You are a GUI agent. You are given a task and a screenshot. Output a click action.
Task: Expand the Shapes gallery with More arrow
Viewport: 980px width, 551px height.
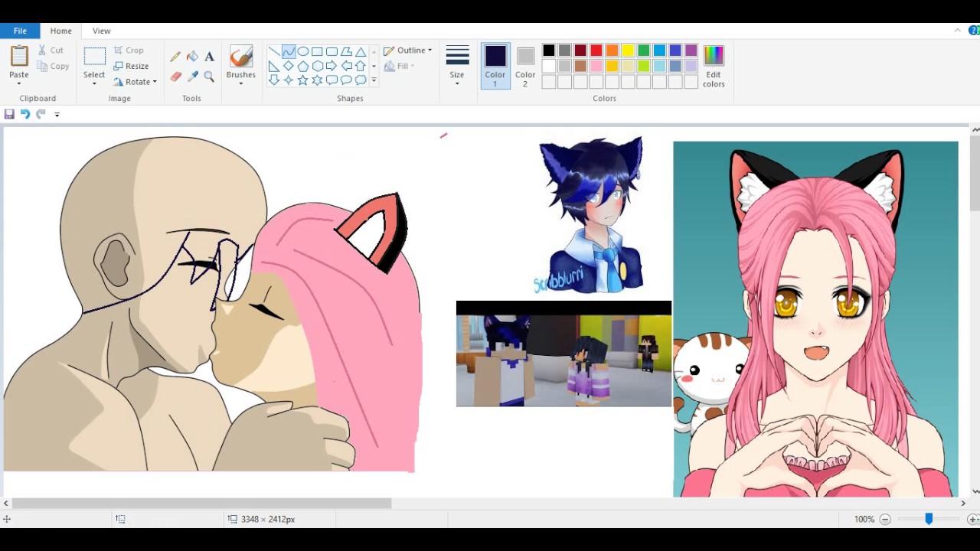pyautogui.click(x=374, y=80)
